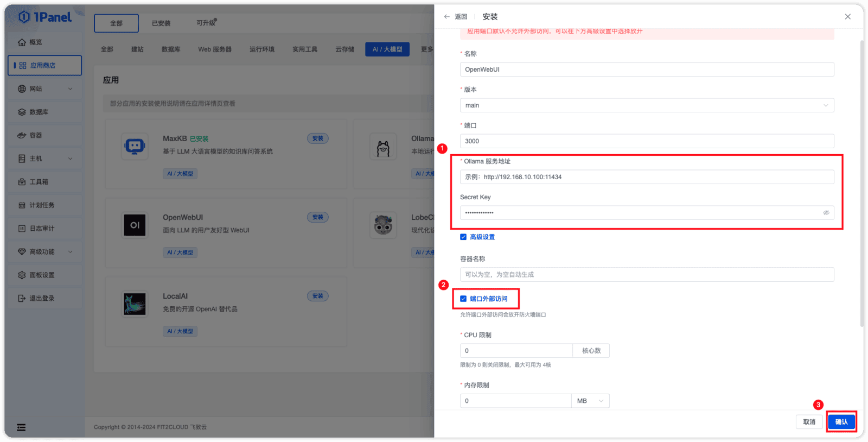Click 退出登录 in the sidebar
Screen dimensions: 868x442
tap(44, 299)
